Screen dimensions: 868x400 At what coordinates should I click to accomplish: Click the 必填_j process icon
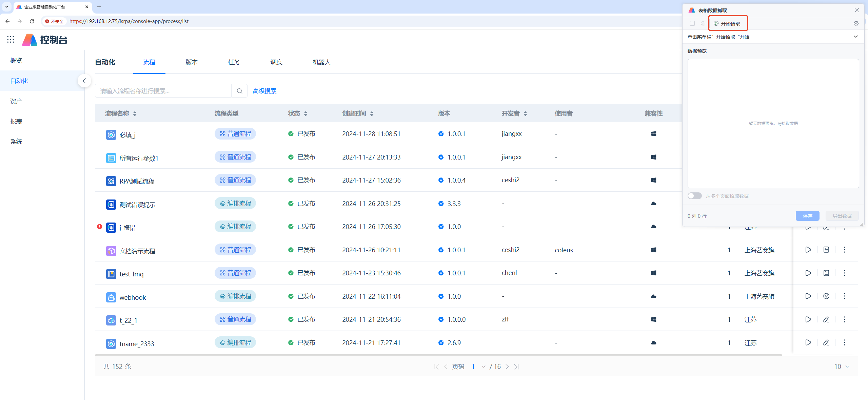coord(111,135)
